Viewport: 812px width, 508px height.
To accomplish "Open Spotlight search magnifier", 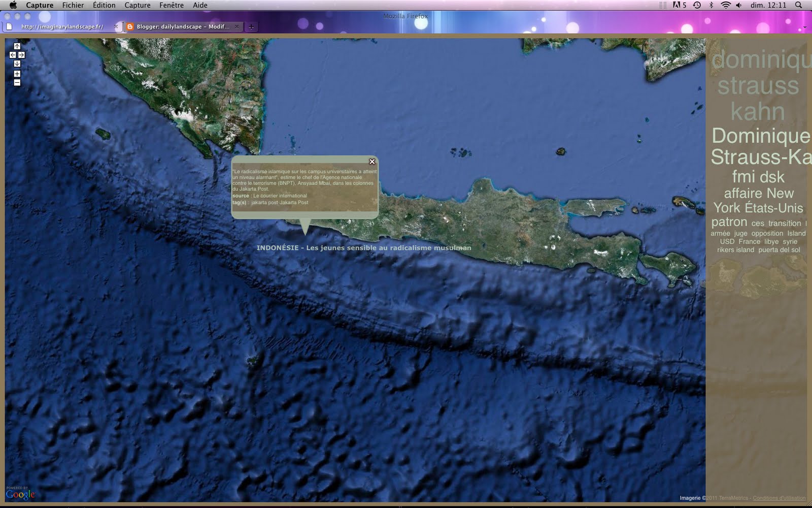I will coord(798,5).
